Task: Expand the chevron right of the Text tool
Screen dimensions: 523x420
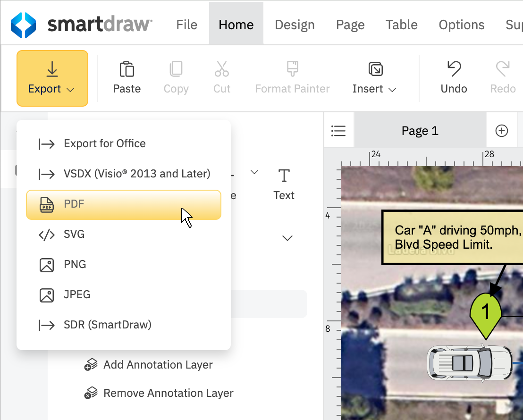Action: coord(287,238)
